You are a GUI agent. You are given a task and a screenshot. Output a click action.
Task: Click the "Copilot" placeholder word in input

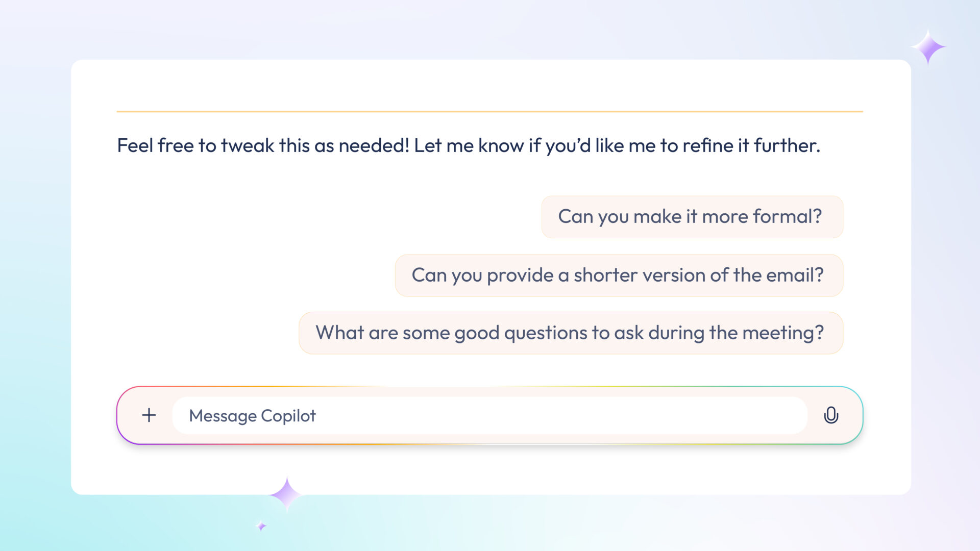288,416
